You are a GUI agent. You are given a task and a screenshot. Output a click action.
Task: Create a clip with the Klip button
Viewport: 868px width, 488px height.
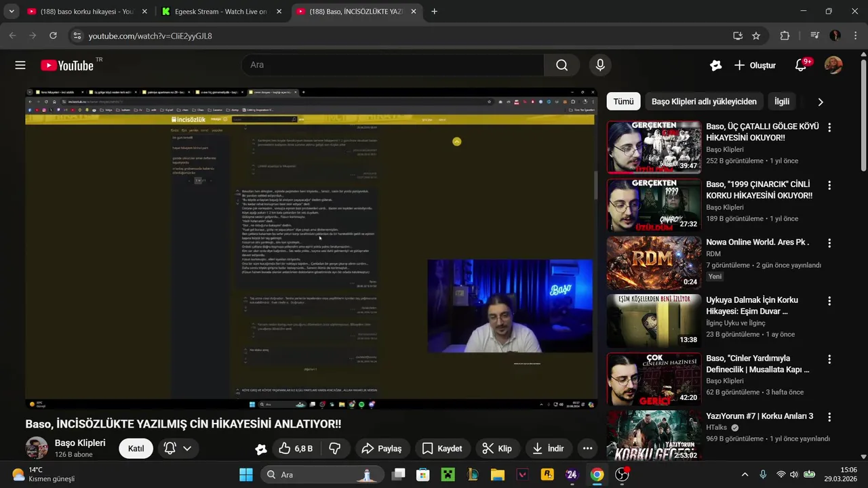pyautogui.click(x=497, y=448)
